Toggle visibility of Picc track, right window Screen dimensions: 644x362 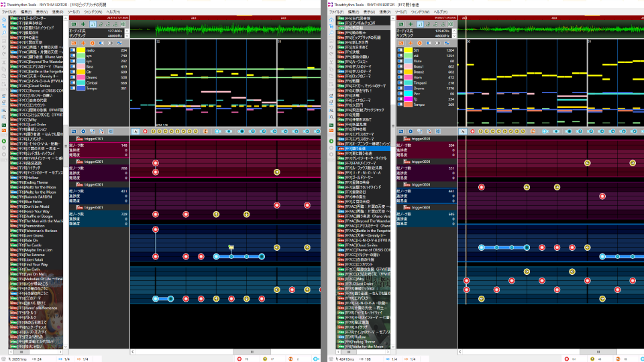(400, 94)
